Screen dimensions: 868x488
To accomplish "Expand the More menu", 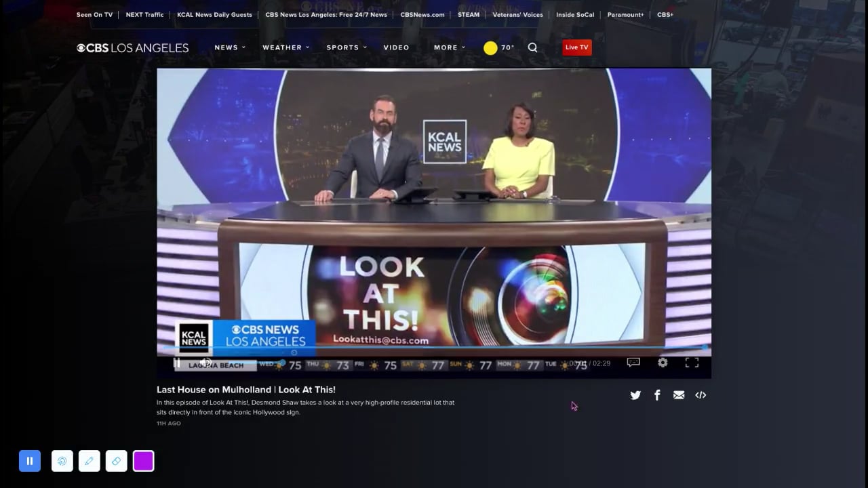I will (x=450, y=47).
